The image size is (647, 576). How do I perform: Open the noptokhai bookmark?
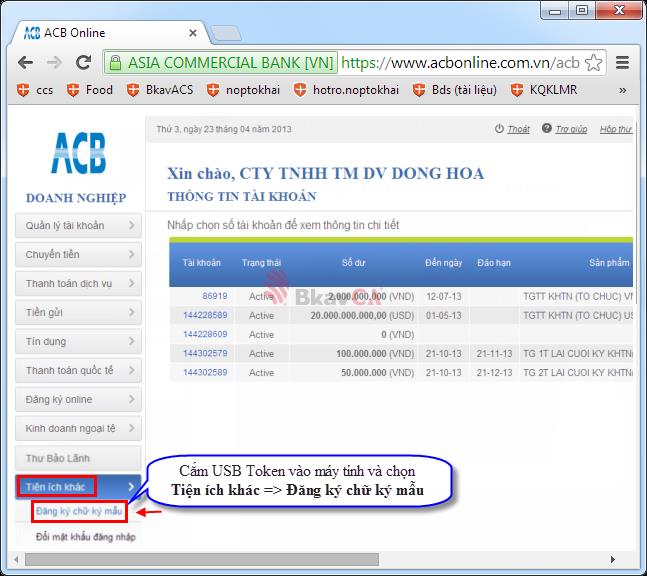coord(247,90)
